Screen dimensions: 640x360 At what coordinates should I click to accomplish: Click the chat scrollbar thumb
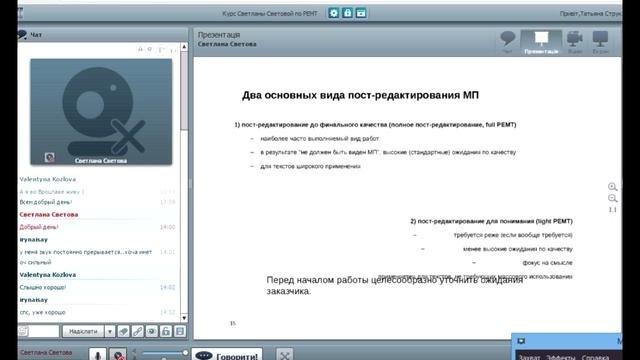tap(184, 91)
